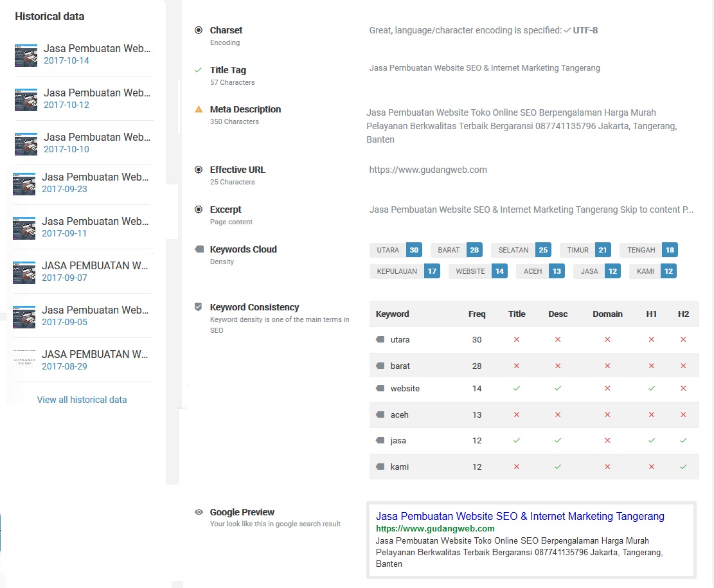Click the blue 28 count badge on BARAT
Image resolution: width=714 pixels, height=588 pixels.
(x=474, y=250)
